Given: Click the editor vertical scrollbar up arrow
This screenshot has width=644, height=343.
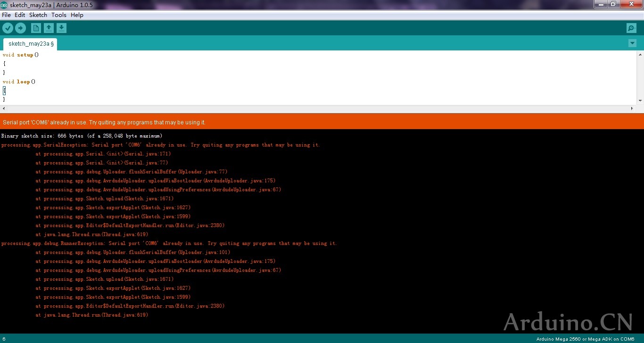Looking at the screenshot, I should [640, 54].
